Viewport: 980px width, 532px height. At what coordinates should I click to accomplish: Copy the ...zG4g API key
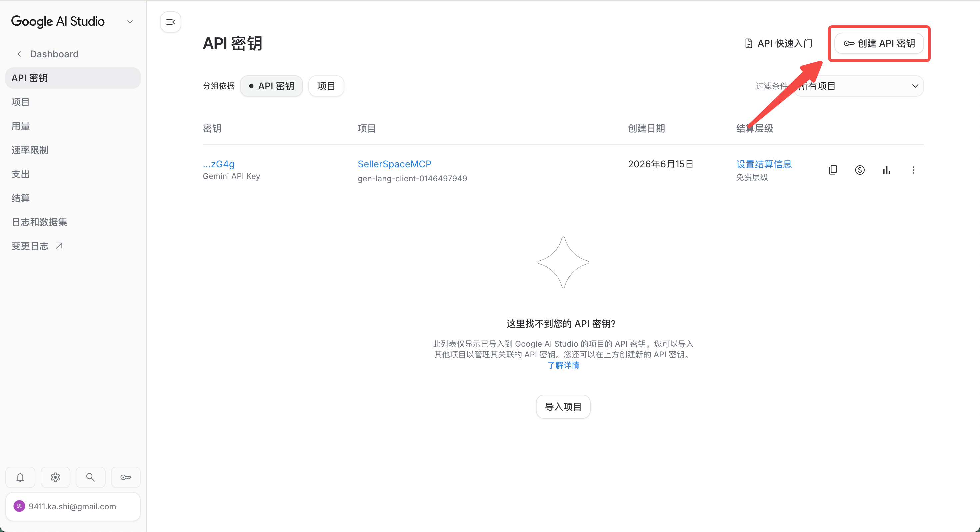[833, 170]
